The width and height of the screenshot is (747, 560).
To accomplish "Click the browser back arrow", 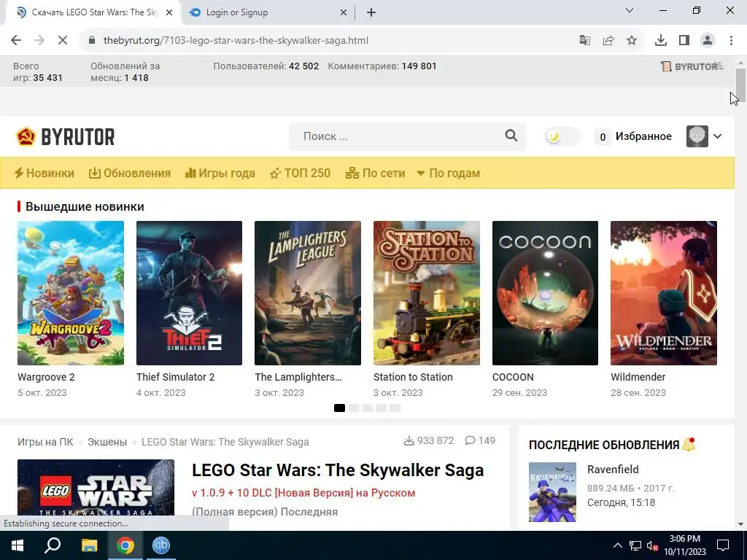I will pyautogui.click(x=16, y=41).
